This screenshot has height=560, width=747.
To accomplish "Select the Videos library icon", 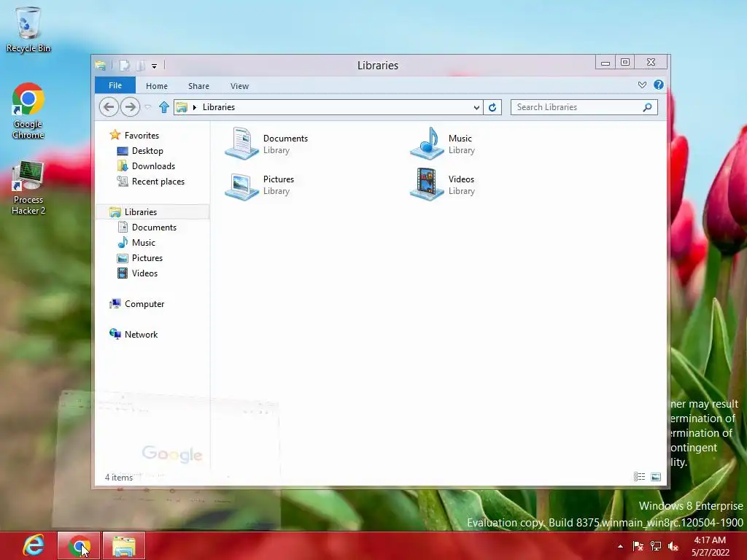I will click(x=427, y=184).
